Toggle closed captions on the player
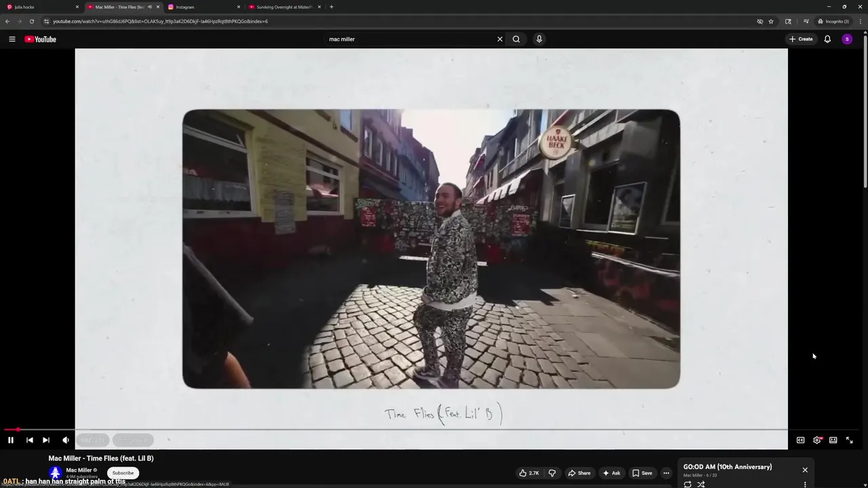The height and width of the screenshot is (488, 868). tap(800, 440)
